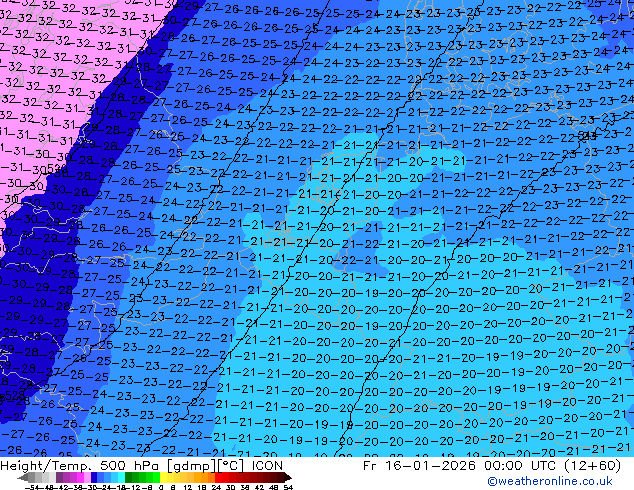Click the '-54' legend scale value
634x490 pixels.
[32, 488]
